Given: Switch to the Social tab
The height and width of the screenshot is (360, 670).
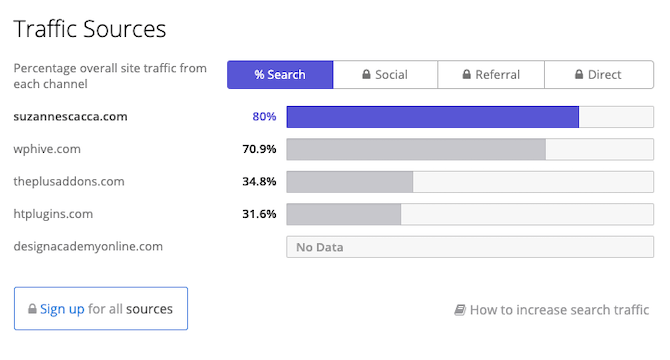Looking at the screenshot, I should [x=385, y=75].
